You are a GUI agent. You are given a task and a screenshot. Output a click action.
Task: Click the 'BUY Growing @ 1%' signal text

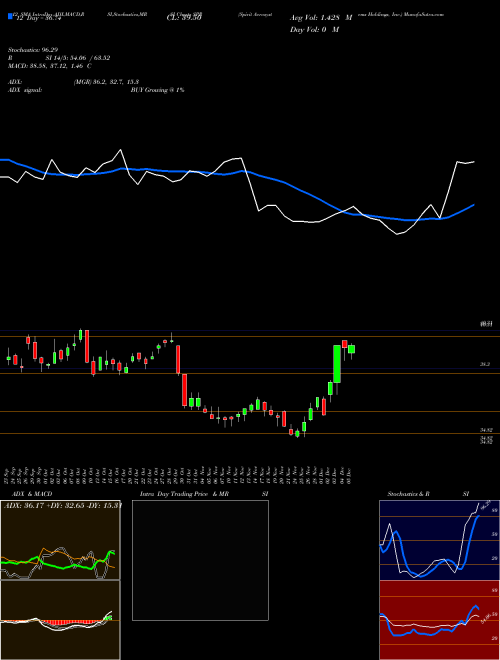click(x=157, y=90)
